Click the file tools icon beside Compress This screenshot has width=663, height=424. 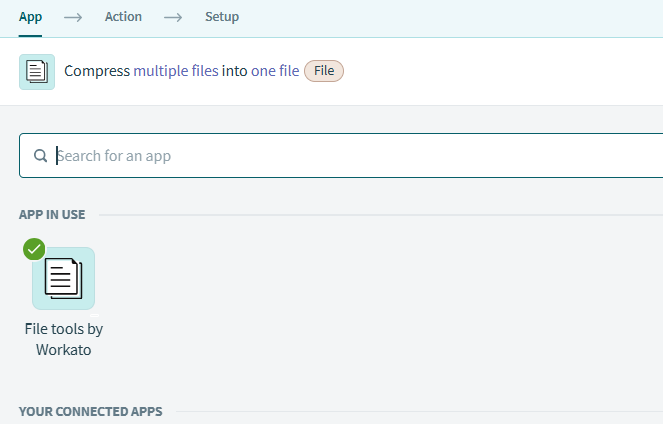[37, 71]
